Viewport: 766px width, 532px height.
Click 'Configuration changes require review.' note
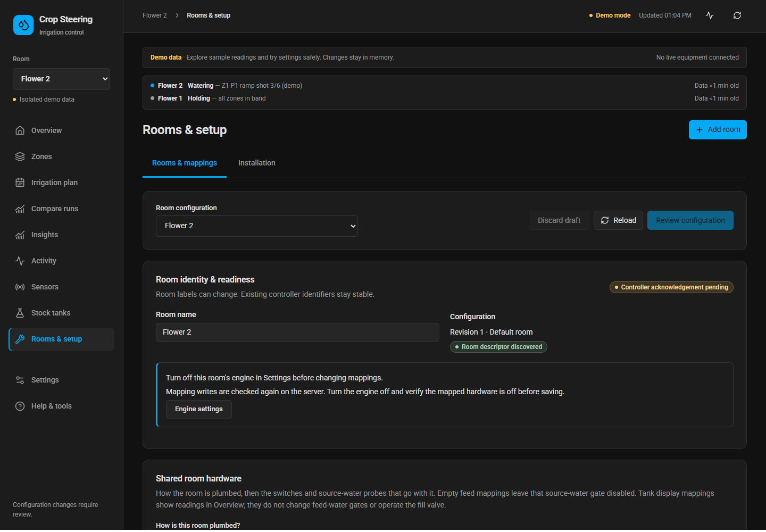point(55,510)
